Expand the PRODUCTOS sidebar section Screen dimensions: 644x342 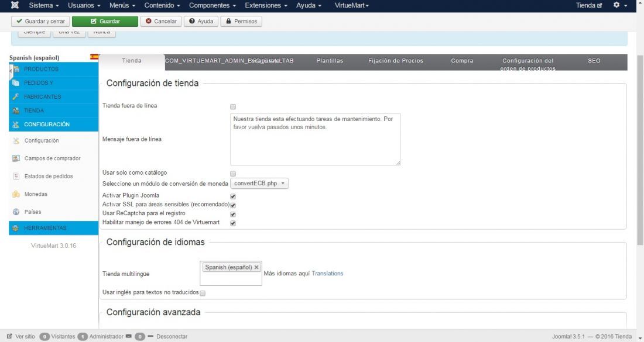click(54, 69)
